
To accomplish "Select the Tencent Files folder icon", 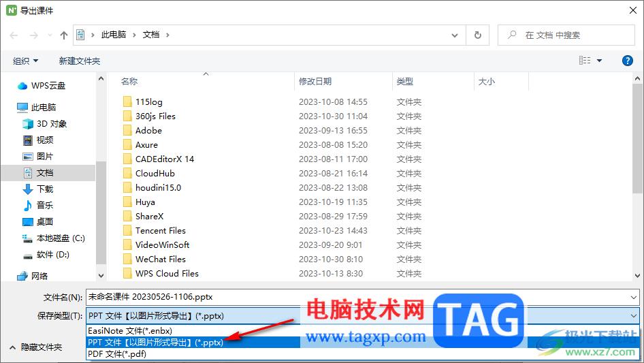I will coord(128,230).
